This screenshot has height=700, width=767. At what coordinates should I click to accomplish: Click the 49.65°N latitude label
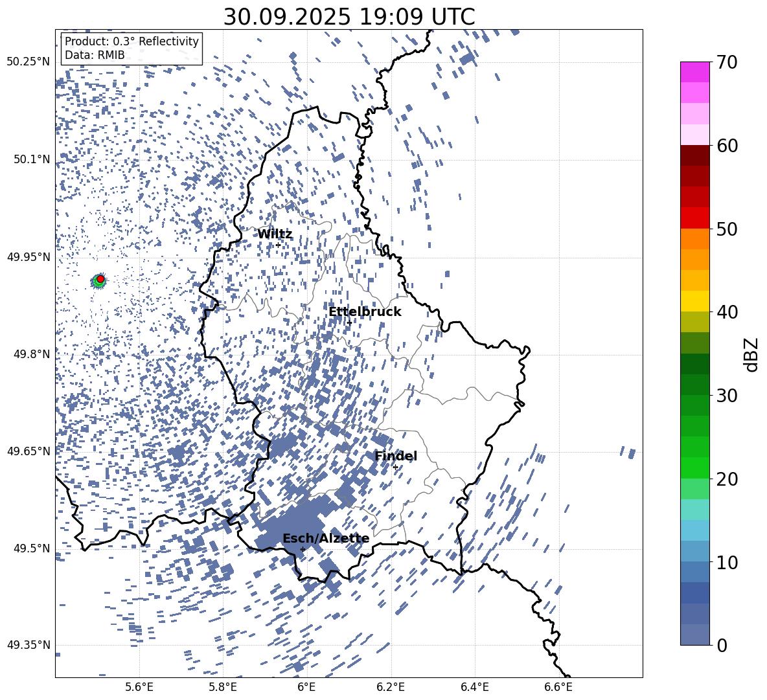click(x=29, y=451)
